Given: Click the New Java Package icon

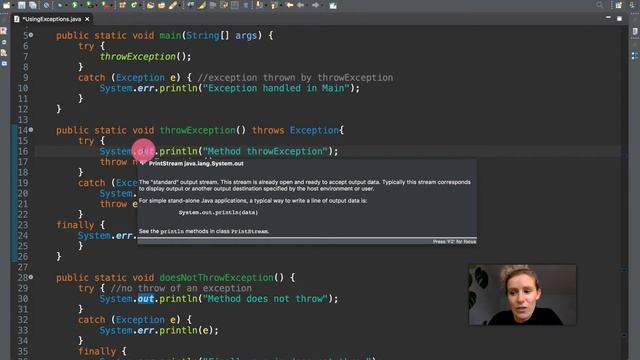Looking at the screenshot, I should [122, 5].
